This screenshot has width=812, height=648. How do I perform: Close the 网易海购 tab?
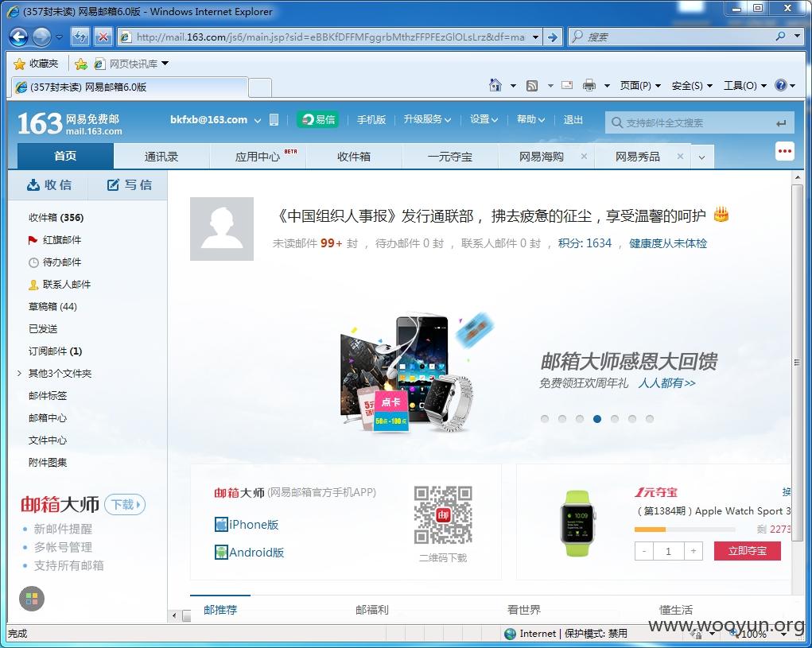point(584,157)
